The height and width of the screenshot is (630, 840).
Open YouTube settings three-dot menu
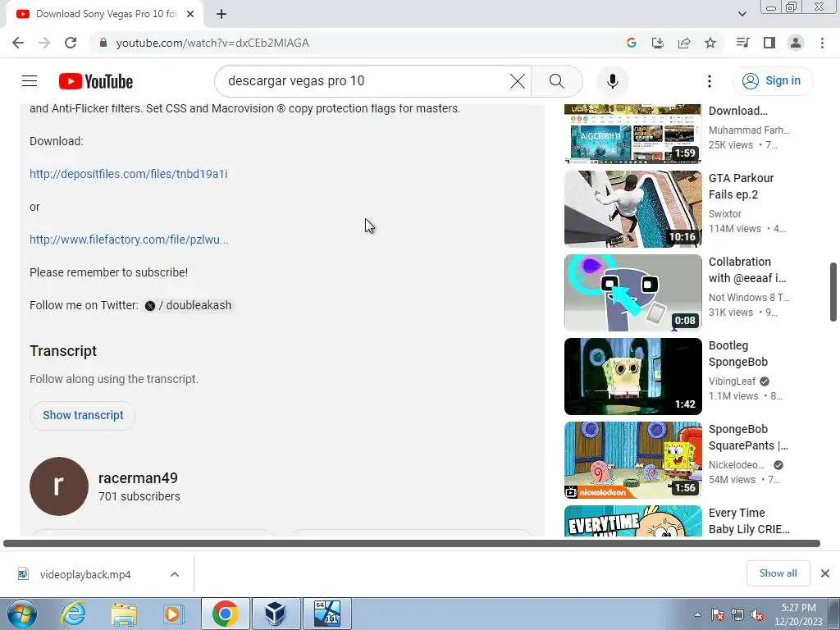(x=710, y=81)
